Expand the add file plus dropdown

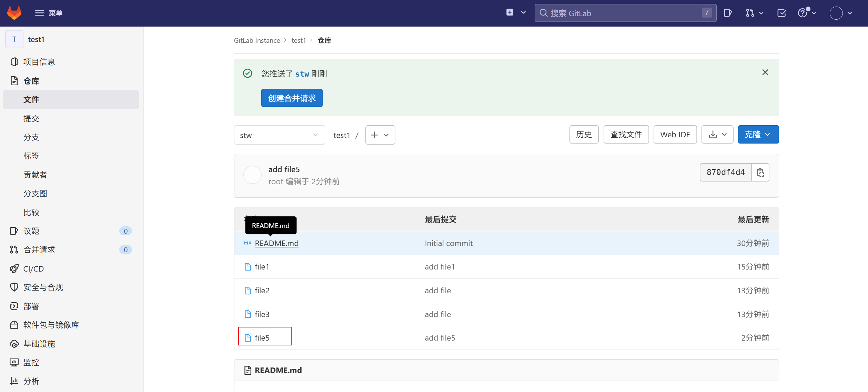(380, 135)
